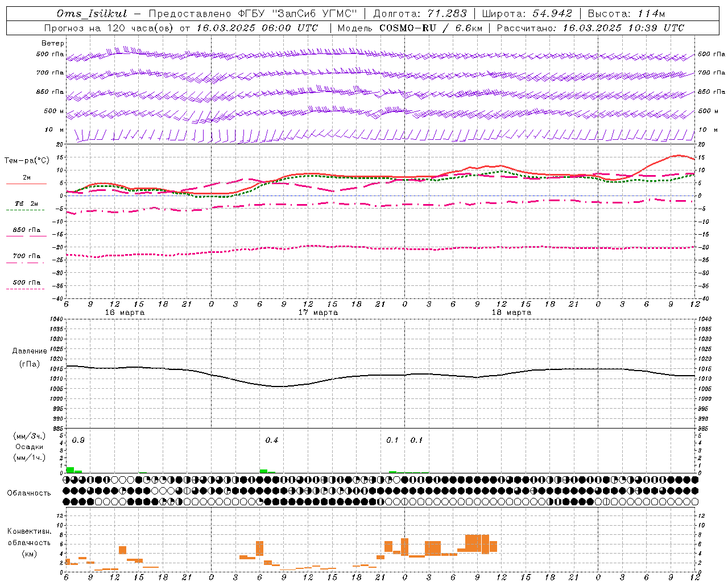The width and height of the screenshot is (728, 582).
Task: Click the Ветер section label
Action: 52,43
